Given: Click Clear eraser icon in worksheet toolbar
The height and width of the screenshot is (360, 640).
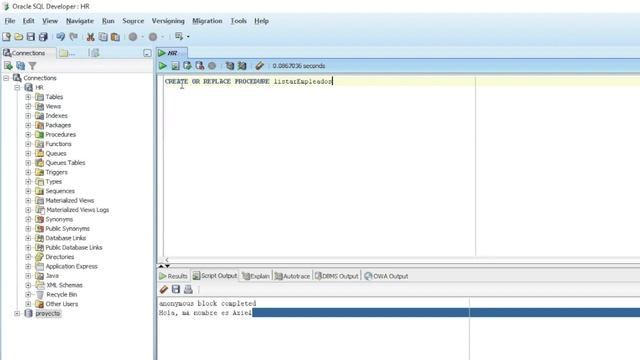Looking at the screenshot, I should pos(260,66).
